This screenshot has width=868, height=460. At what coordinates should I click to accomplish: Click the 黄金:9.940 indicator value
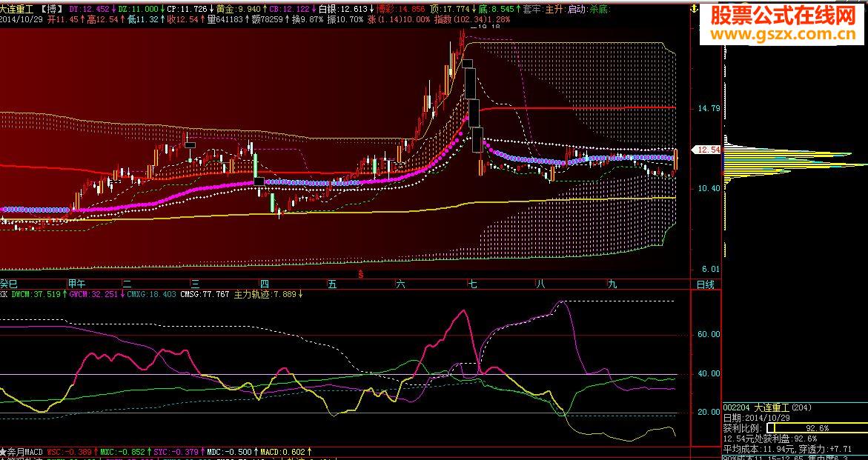click(240, 10)
